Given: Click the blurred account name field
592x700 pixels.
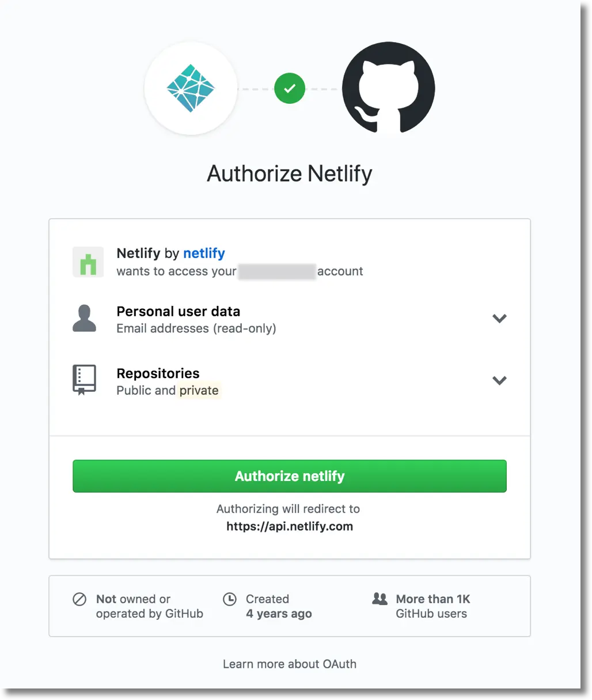Looking at the screenshot, I should [277, 271].
